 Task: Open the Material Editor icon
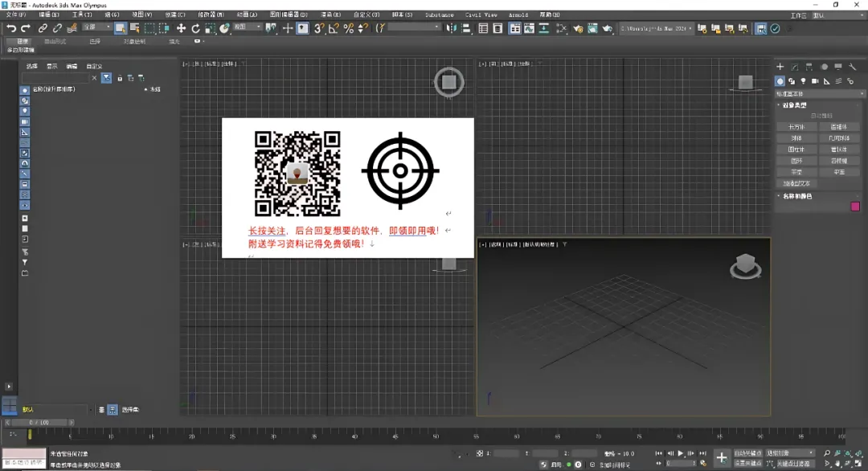point(561,28)
